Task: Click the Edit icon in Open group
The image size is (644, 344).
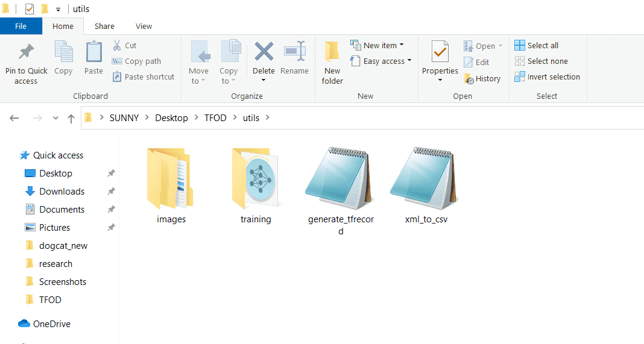Action: coord(469,62)
